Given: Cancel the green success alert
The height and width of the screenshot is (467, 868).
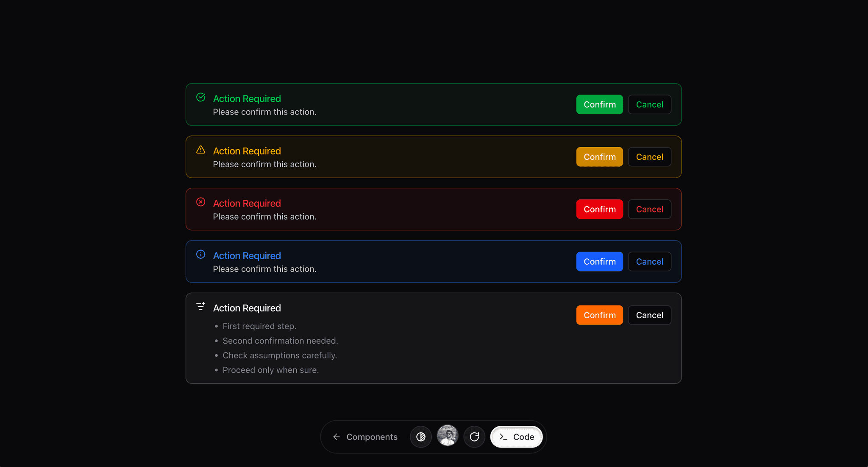Looking at the screenshot, I should click(x=650, y=104).
